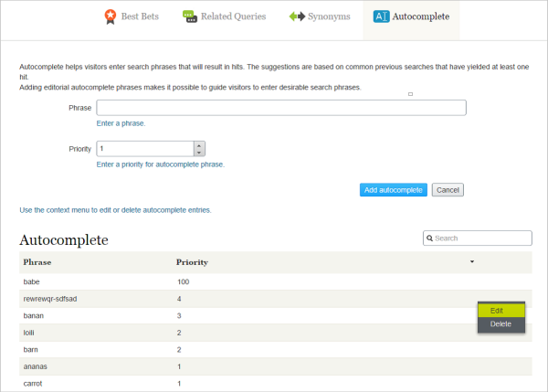Click the Related Queries speech bubble icon
The width and height of the screenshot is (548, 392).
189,16
